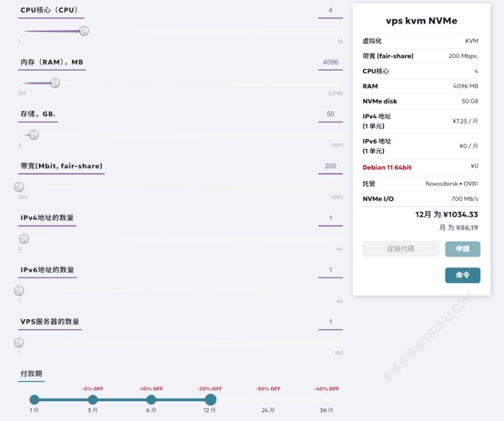Click the bandwidth slider handle
This screenshot has height=421, width=504.
(20, 186)
